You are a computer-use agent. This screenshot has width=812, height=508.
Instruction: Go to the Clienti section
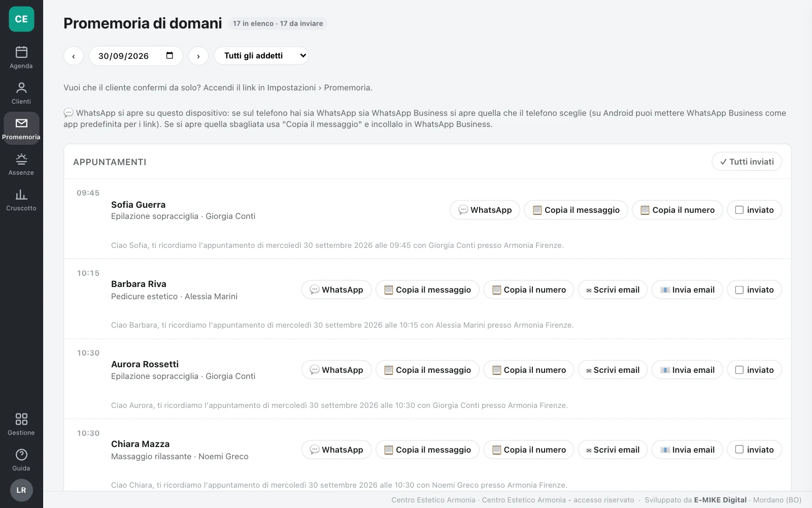21,93
